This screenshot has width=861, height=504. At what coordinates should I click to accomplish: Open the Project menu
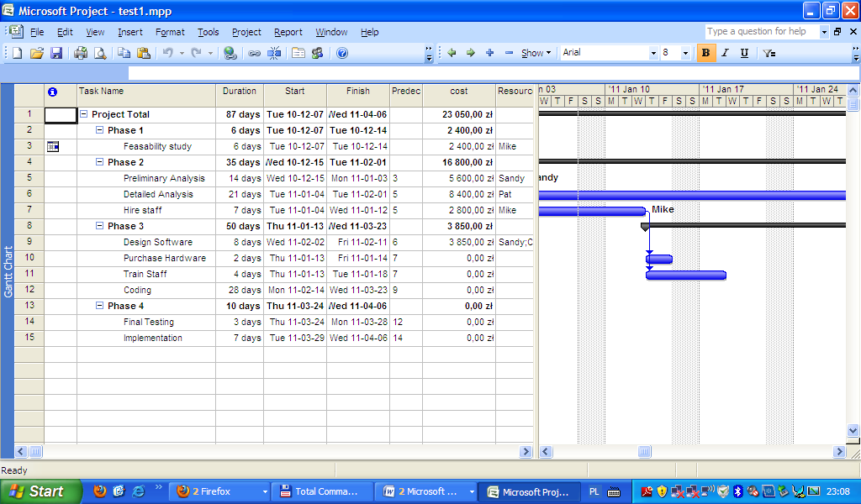tap(246, 32)
